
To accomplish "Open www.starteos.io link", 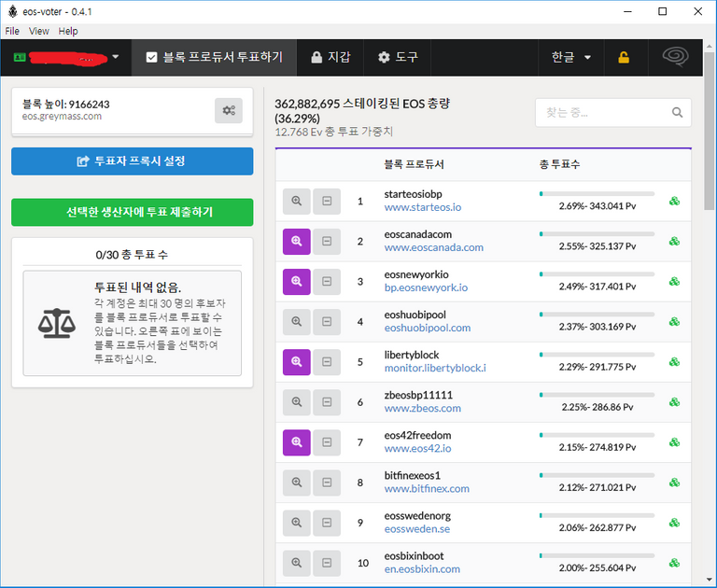I will pyautogui.click(x=423, y=207).
